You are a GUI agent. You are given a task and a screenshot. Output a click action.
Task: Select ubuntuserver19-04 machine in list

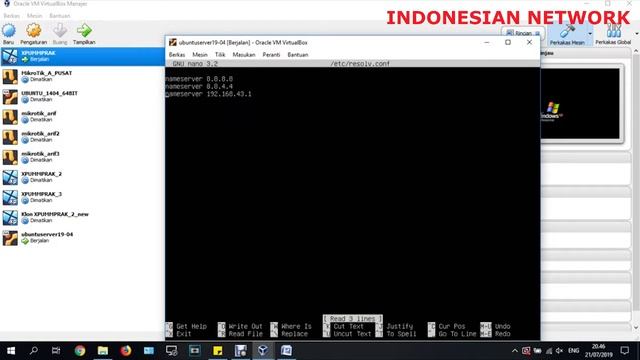click(82, 238)
